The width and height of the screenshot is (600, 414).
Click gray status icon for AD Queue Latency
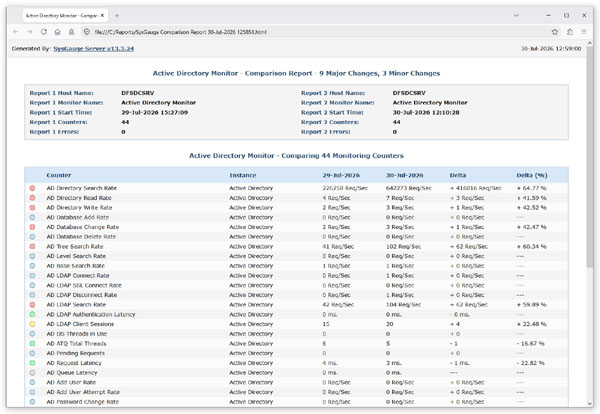[x=33, y=373]
